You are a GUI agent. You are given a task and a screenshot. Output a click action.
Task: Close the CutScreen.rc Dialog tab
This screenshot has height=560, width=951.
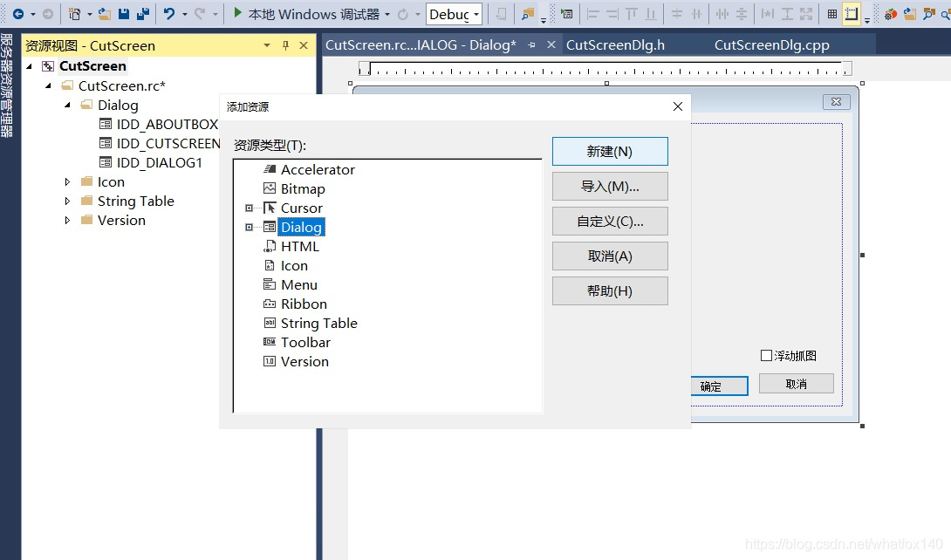[551, 44]
